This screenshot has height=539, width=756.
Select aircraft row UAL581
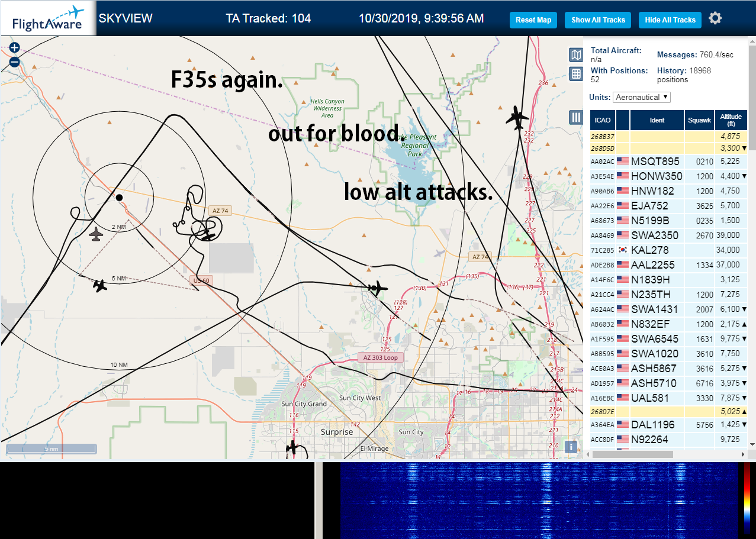coord(668,398)
